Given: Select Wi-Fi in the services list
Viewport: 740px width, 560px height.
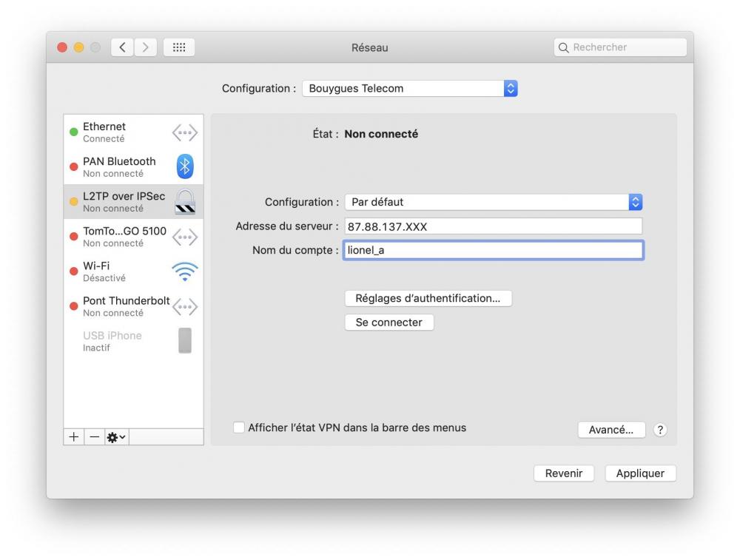Looking at the screenshot, I should tap(133, 271).
